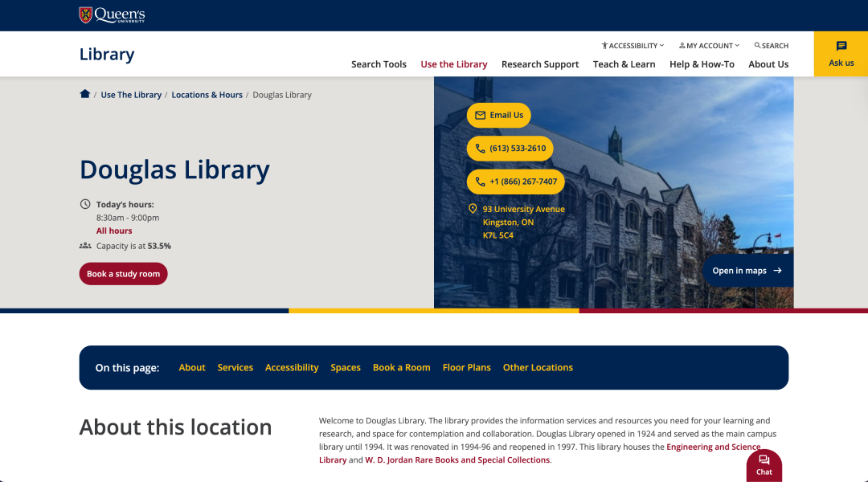This screenshot has height=482, width=868.
Task: Expand the My Account dropdown
Action: coord(709,46)
